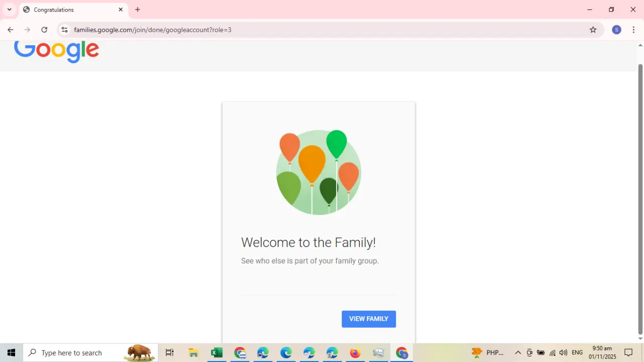Open the clock showing 9:50 am
The image size is (644, 362).
coord(602,352)
